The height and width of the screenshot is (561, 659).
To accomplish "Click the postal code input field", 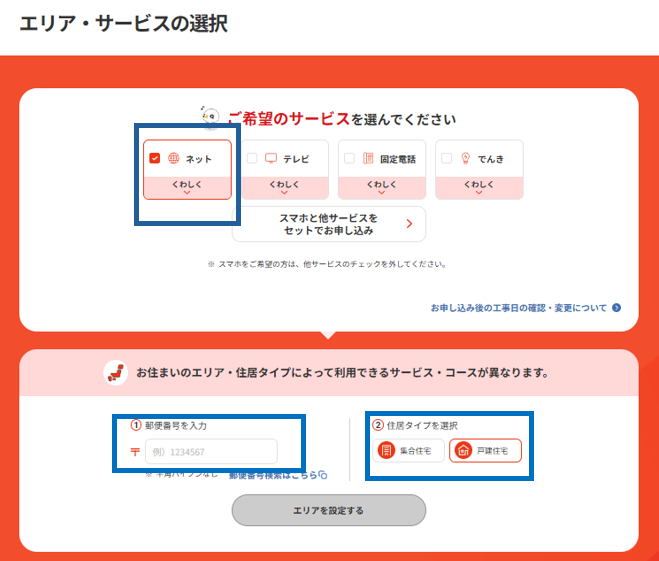I will pos(211,452).
